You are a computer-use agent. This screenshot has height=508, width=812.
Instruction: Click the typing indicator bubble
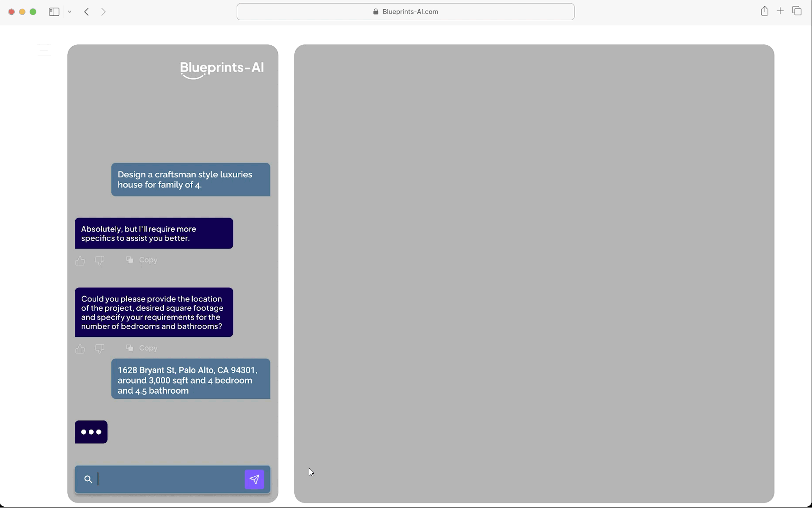click(91, 432)
